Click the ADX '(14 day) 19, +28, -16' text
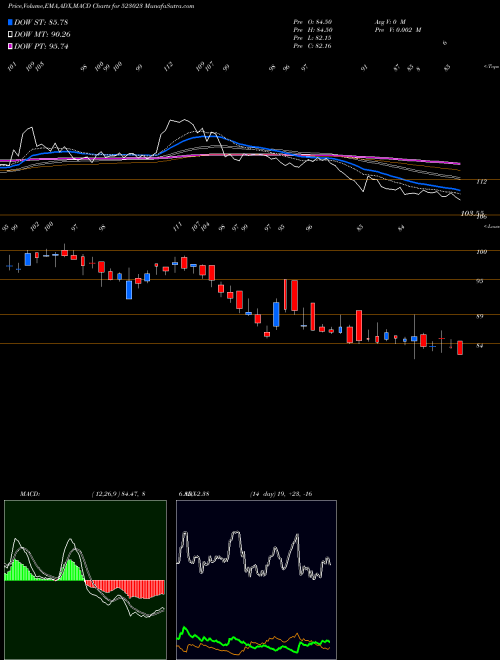500x660 pixels. point(281,494)
